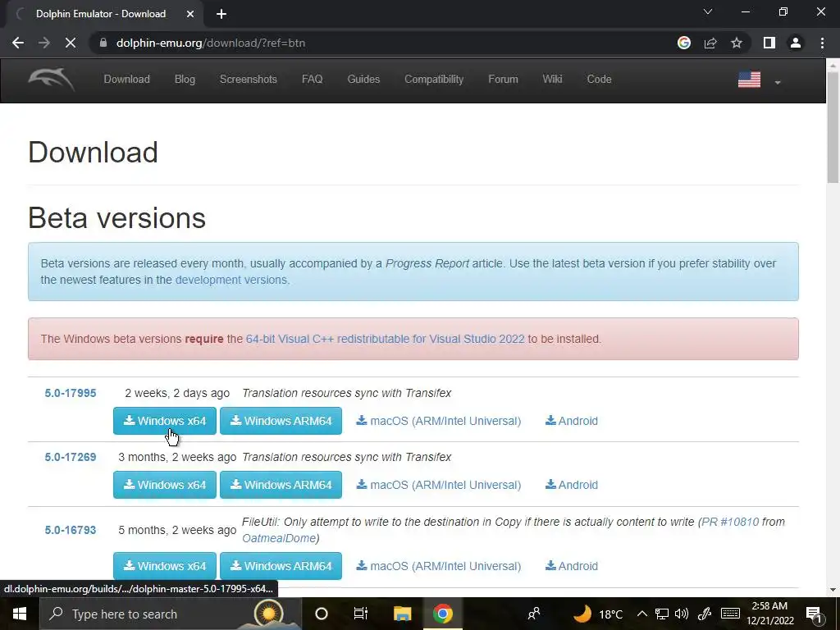Open the People icon in taskbar

tap(534, 614)
